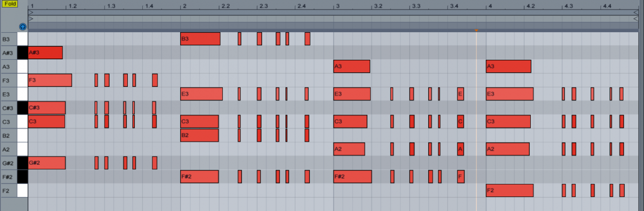
Task: Select the long E3 note at bar 3
Action: click(352, 94)
